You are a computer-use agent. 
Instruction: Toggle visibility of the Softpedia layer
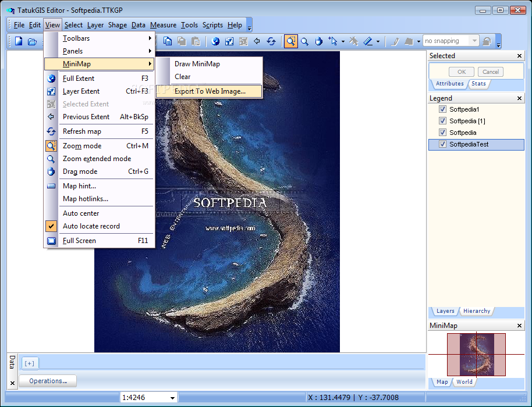442,132
